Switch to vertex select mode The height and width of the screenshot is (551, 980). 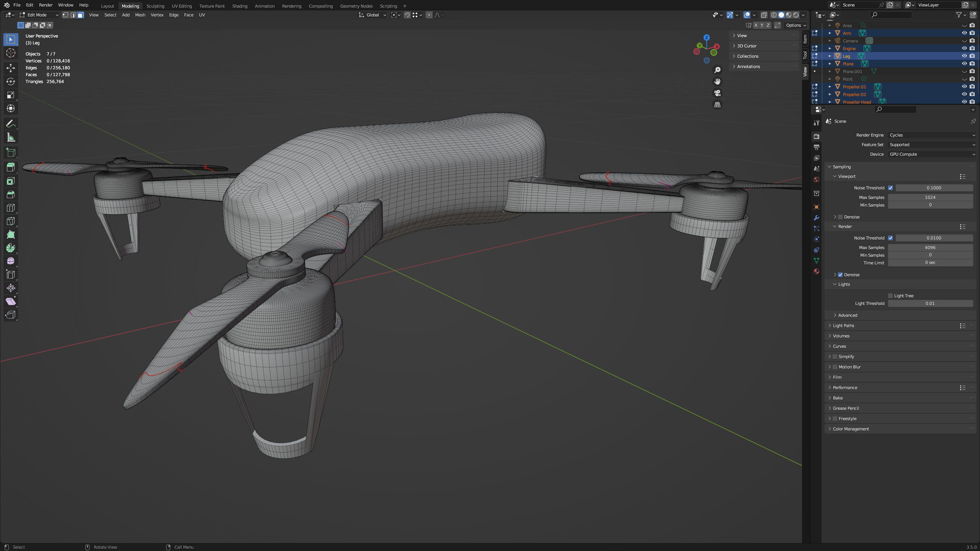pyautogui.click(x=65, y=15)
